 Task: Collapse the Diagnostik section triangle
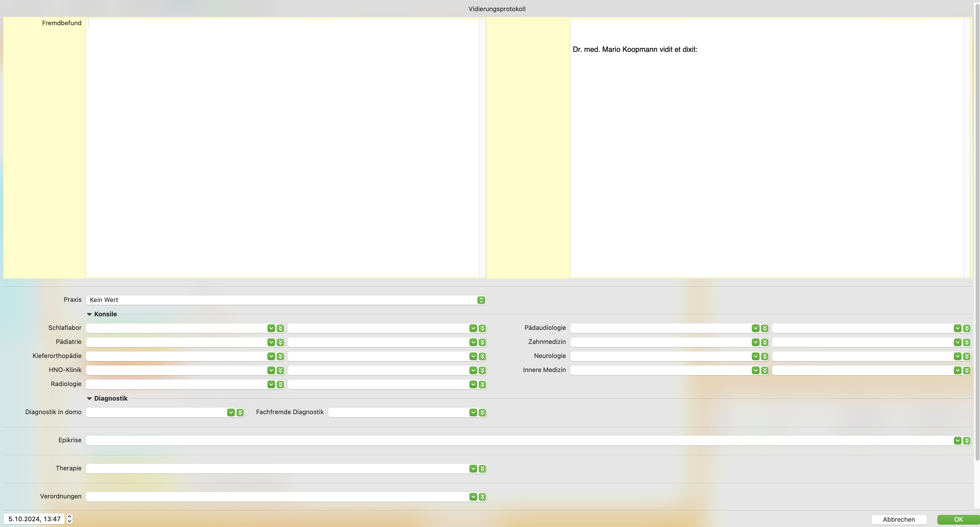(x=89, y=399)
